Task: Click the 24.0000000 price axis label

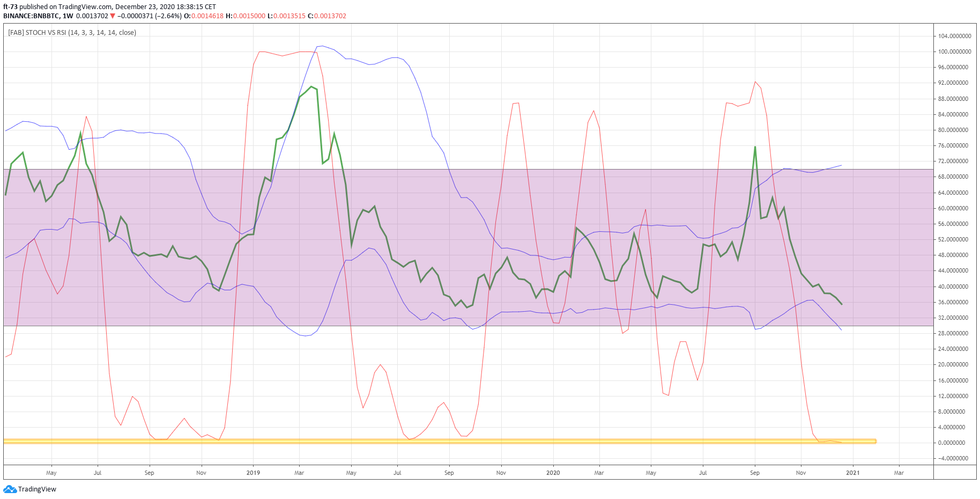Action: tap(954, 349)
